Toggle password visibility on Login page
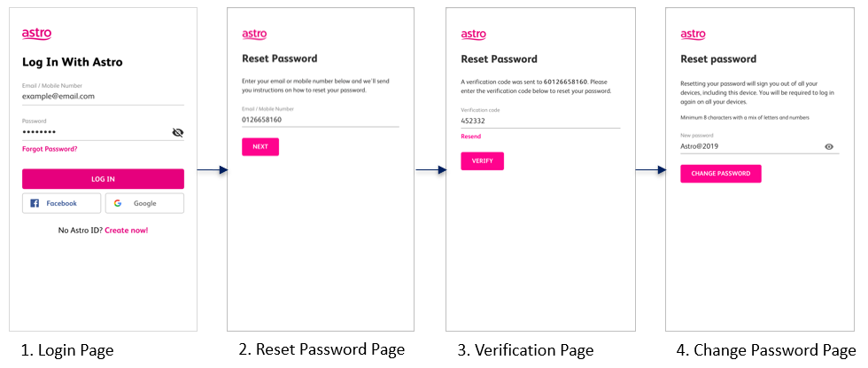This screenshot has width=868, height=368. [x=178, y=132]
